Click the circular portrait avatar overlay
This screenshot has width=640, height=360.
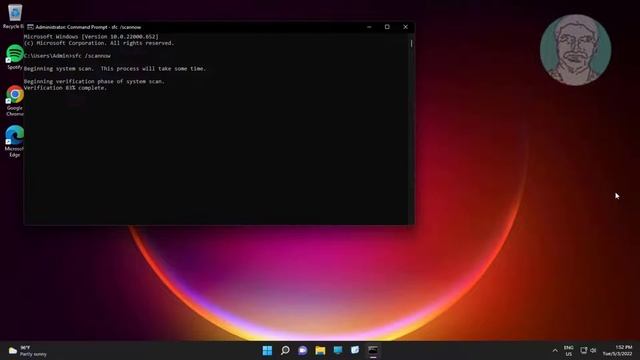(x=576, y=50)
